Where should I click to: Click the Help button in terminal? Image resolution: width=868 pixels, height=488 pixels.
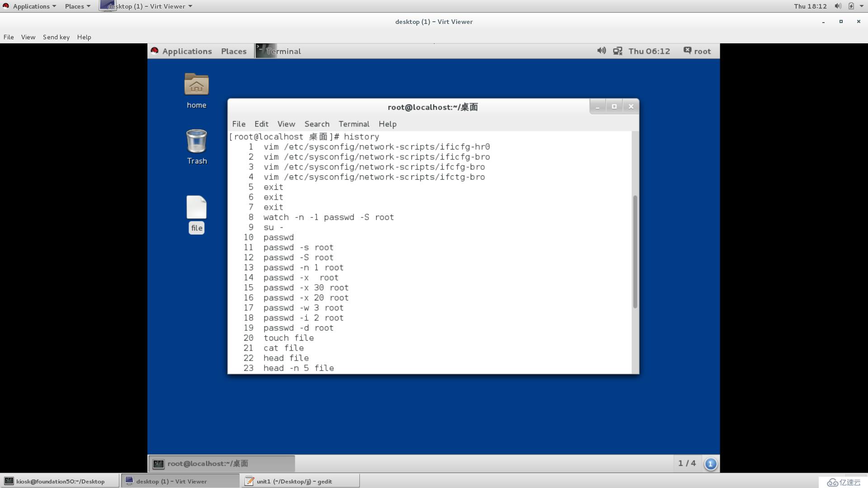pos(388,123)
